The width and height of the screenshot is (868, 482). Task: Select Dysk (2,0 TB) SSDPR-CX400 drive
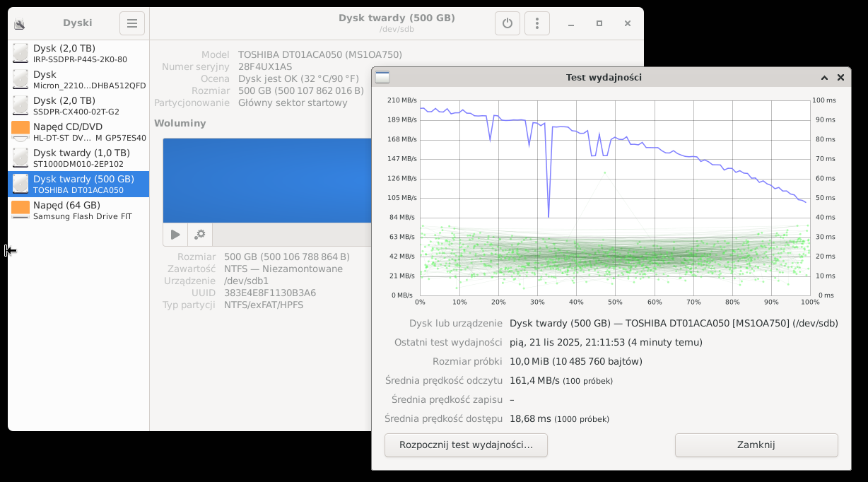coord(78,106)
